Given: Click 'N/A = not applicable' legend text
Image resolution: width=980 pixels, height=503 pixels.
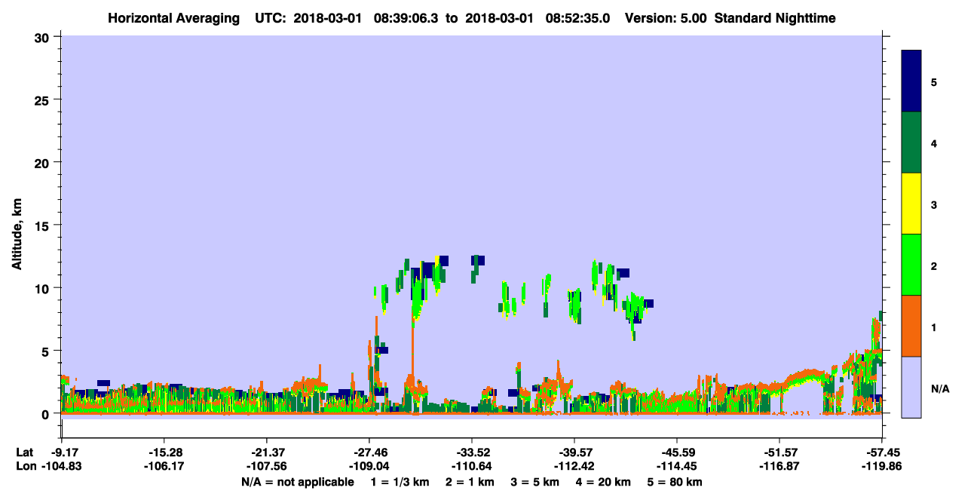Looking at the screenshot, I should pyautogui.click(x=297, y=482).
